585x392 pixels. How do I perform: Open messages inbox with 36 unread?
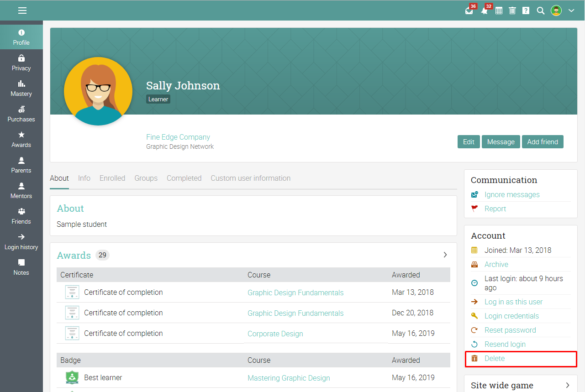[x=469, y=10]
